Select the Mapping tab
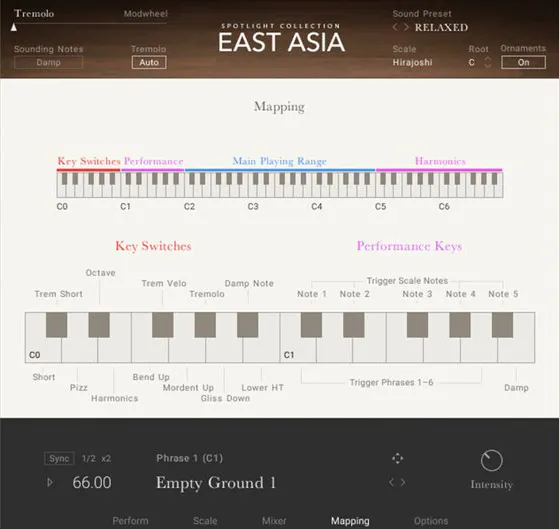 pos(350,520)
